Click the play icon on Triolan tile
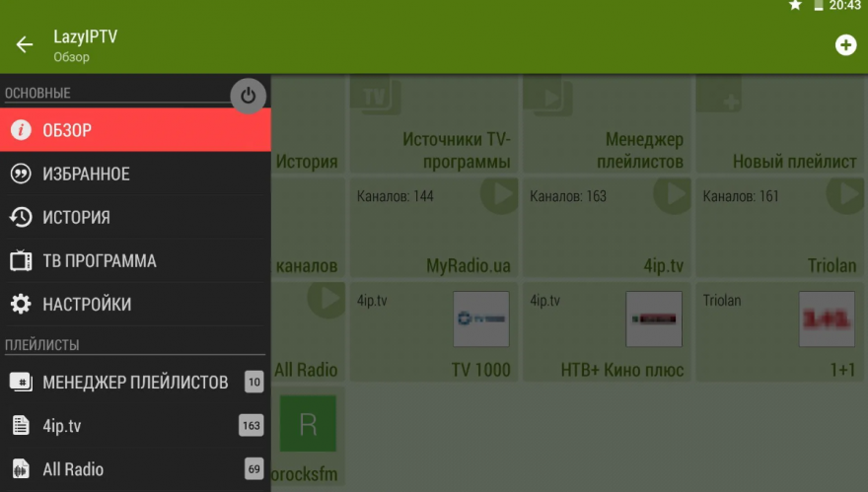This screenshot has width=868, height=492. pos(845,195)
